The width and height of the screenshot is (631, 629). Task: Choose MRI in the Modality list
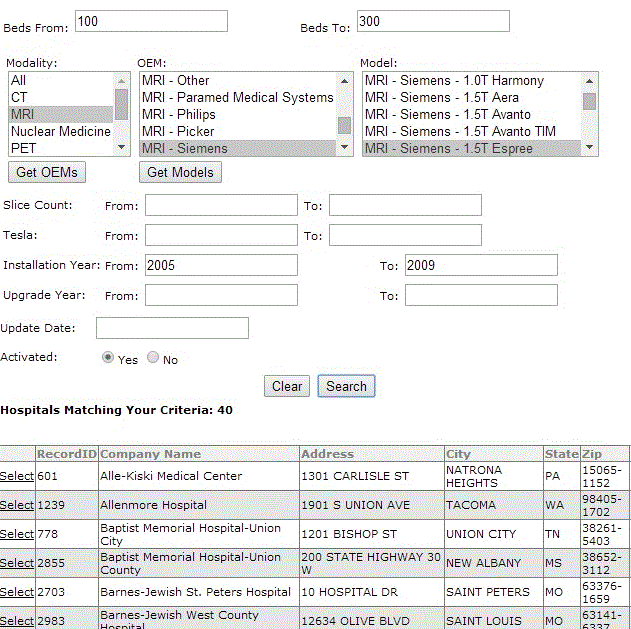[61, 114]
